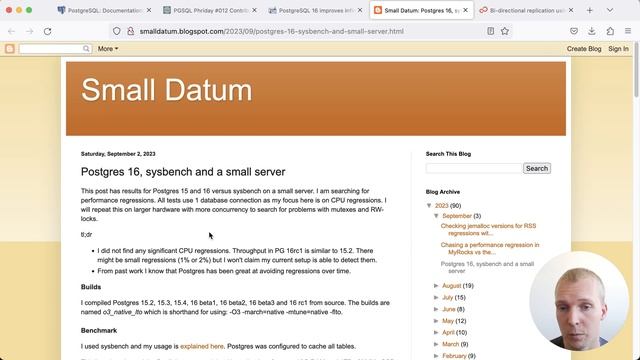Open the April archive link

pyautogui.click(x=448, y=332)
